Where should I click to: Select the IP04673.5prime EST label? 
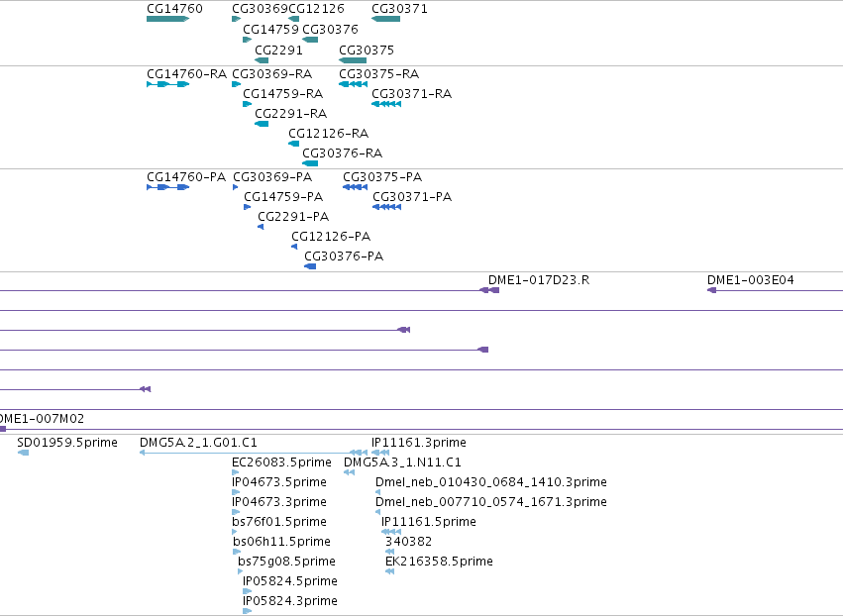[279, 482]
